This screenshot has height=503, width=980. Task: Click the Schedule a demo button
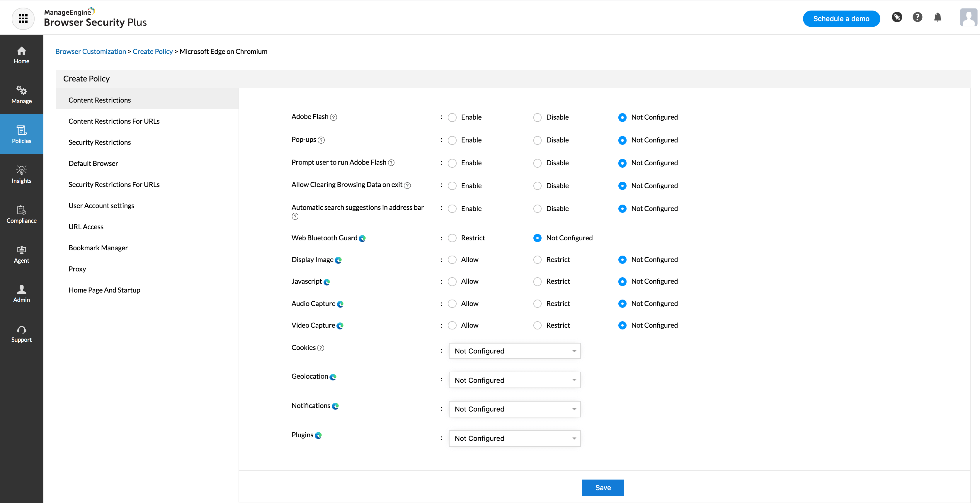click(x=841, y=19)
